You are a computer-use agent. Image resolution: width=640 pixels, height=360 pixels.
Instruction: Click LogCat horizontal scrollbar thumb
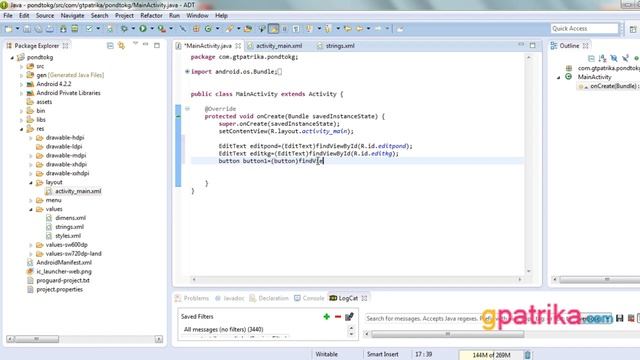coord(448,334)
